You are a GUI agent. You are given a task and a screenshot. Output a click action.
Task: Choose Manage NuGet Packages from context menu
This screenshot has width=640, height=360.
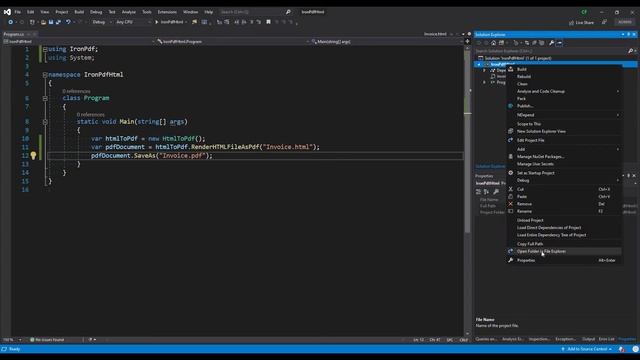click(x=564, y=157)
